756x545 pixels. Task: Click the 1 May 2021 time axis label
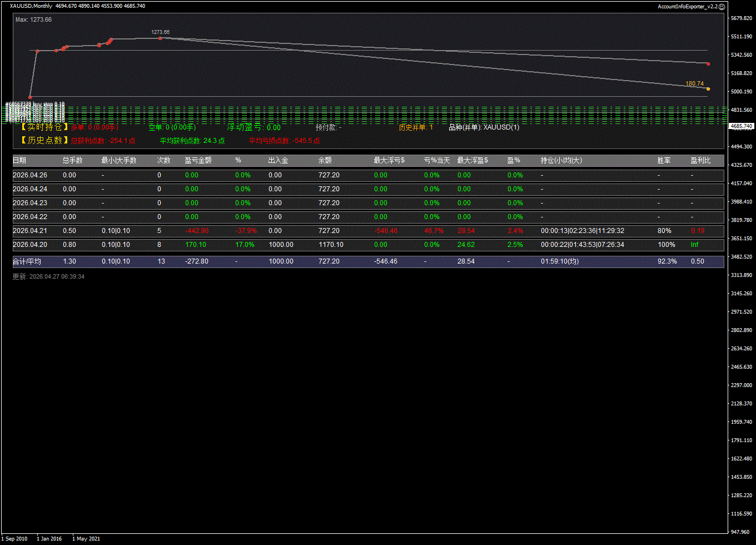86,538
